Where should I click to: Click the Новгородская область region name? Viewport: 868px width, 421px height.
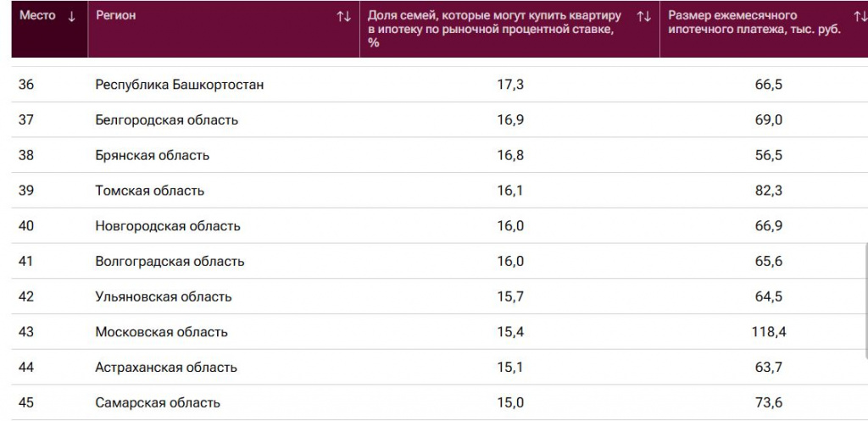point(168,226)
